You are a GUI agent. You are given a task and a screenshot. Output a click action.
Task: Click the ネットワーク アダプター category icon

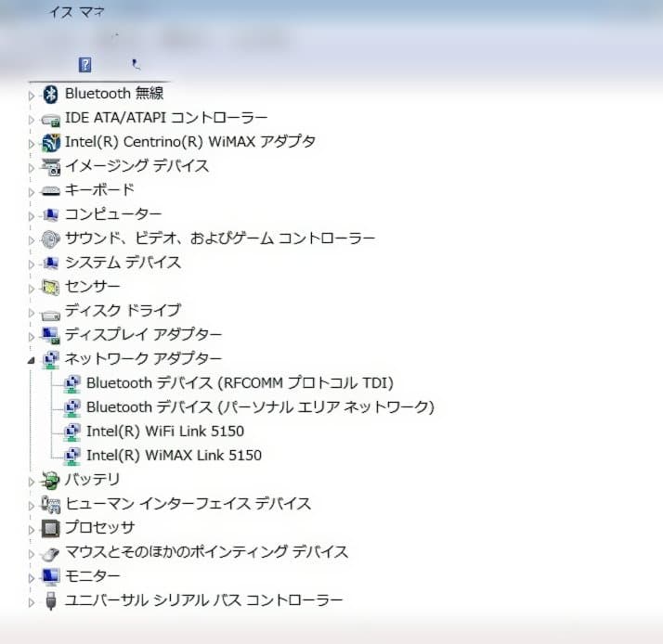coord(51,360)
